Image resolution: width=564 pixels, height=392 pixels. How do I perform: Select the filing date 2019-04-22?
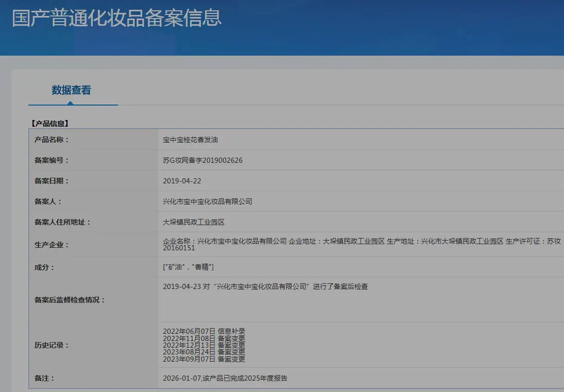tap(182, 181)
